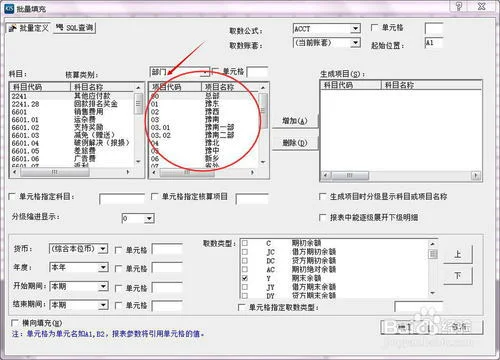Check the AC 期初绝对余额 type

(x=245, y=269)
